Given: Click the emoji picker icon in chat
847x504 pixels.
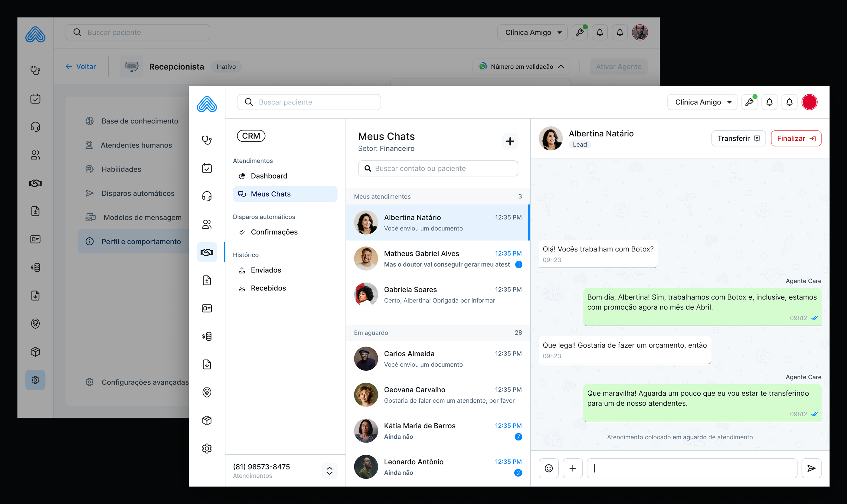Looking at the screenshot, I should coord(548,468).
